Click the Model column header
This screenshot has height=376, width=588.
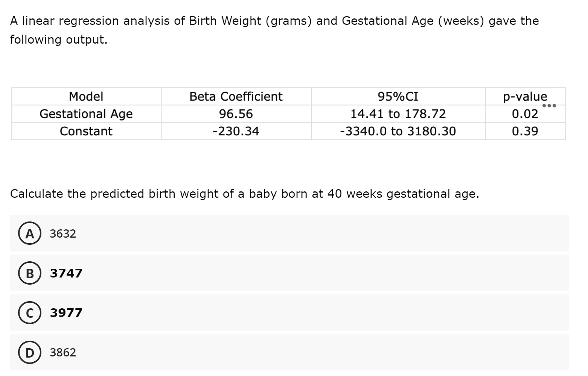click(86, 97)
